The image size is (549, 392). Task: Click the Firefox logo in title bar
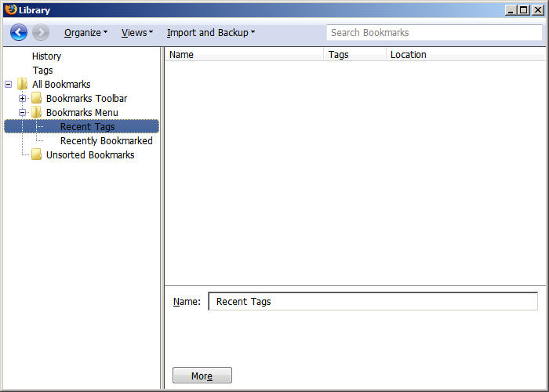click(11, 9)
